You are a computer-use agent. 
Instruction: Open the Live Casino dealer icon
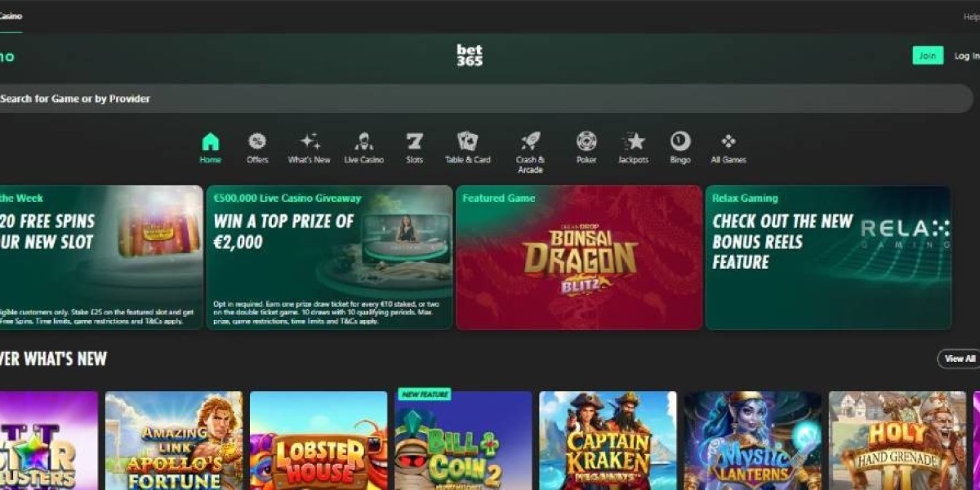pyautogui.click(x=363, y=141)
